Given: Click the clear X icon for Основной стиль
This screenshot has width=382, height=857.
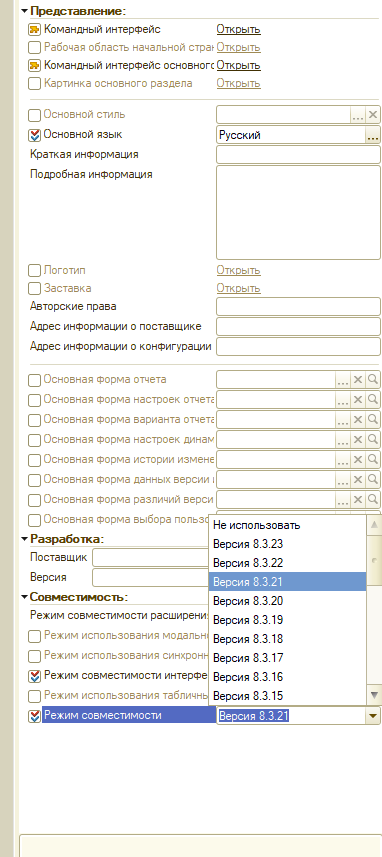Looking at the screenshot, I should [373, 115].
